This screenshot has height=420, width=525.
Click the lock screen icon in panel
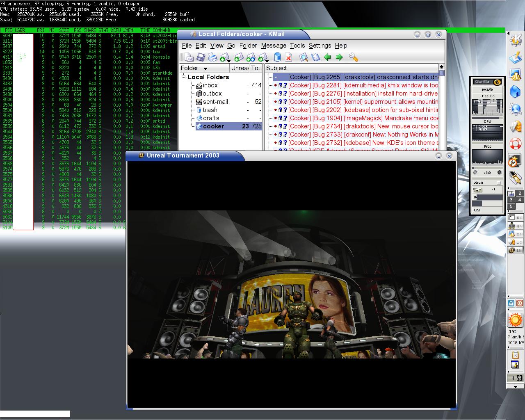(511, 303)
